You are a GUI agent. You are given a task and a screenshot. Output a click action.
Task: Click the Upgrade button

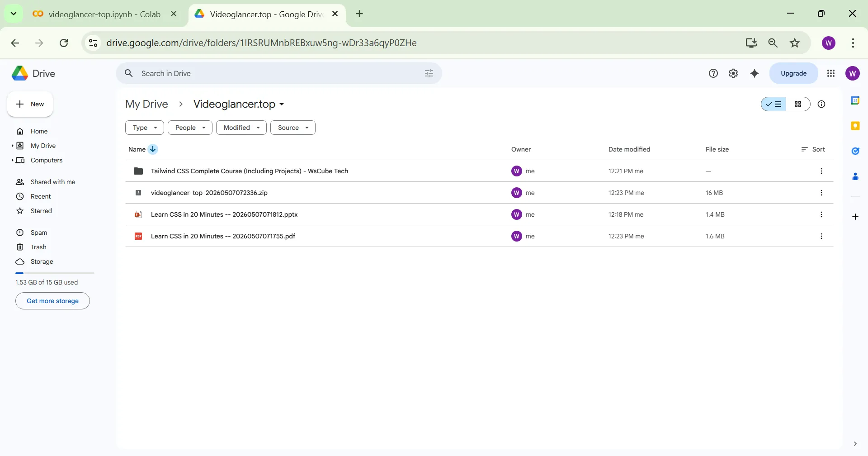[x=793, y=73]
